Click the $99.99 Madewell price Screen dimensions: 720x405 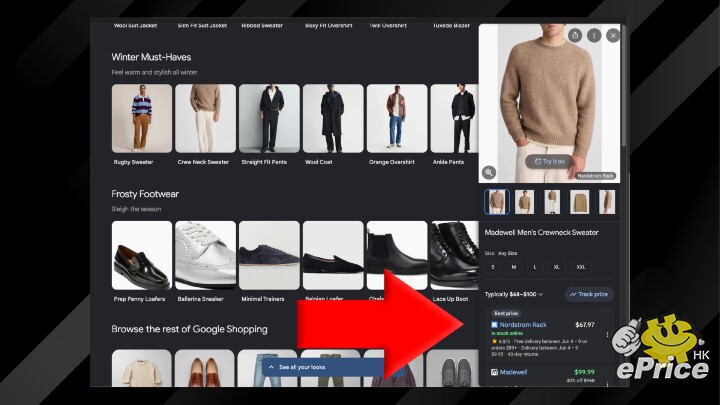tap(584, 372)
